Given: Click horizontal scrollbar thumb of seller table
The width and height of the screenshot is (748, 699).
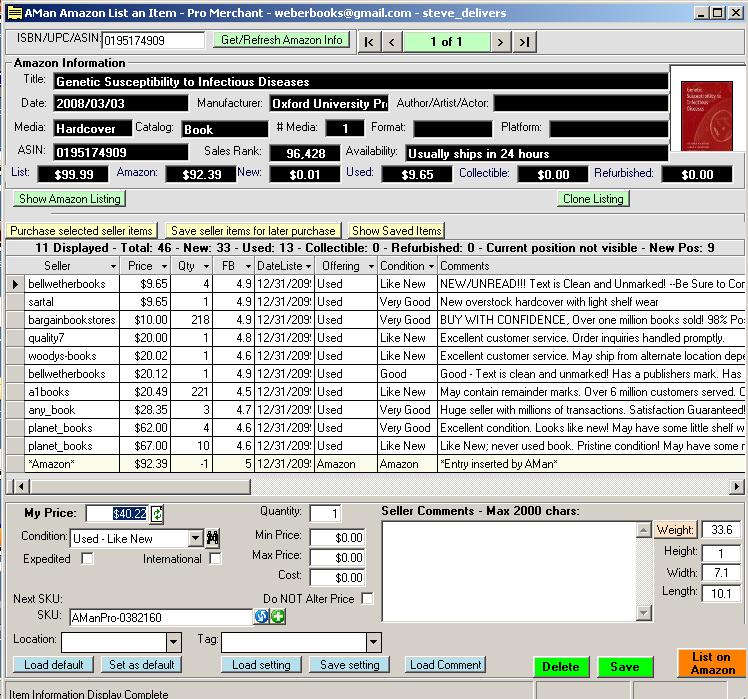Looking at the screenshot, I should point(140,487).
